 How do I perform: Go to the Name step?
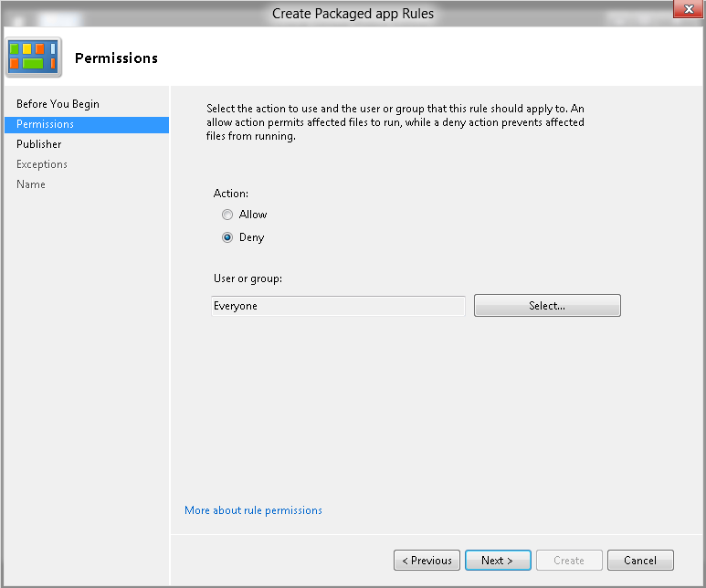click(x=31, y=184)
